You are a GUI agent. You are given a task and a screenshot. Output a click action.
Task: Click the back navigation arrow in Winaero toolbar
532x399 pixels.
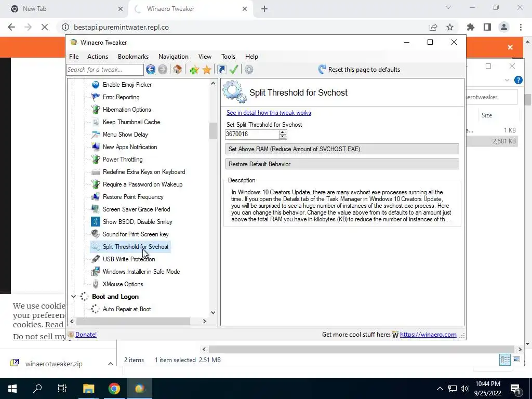pyautogui.click(x=151, y=70)
